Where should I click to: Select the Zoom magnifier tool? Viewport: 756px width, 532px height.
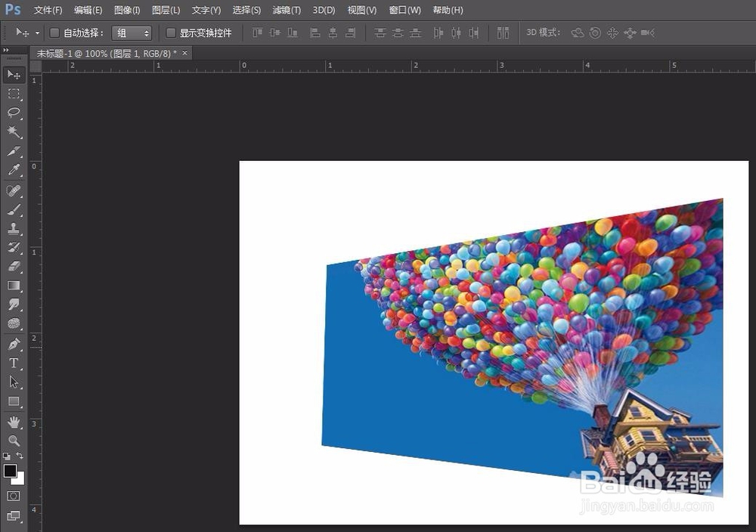pos(14,441)
